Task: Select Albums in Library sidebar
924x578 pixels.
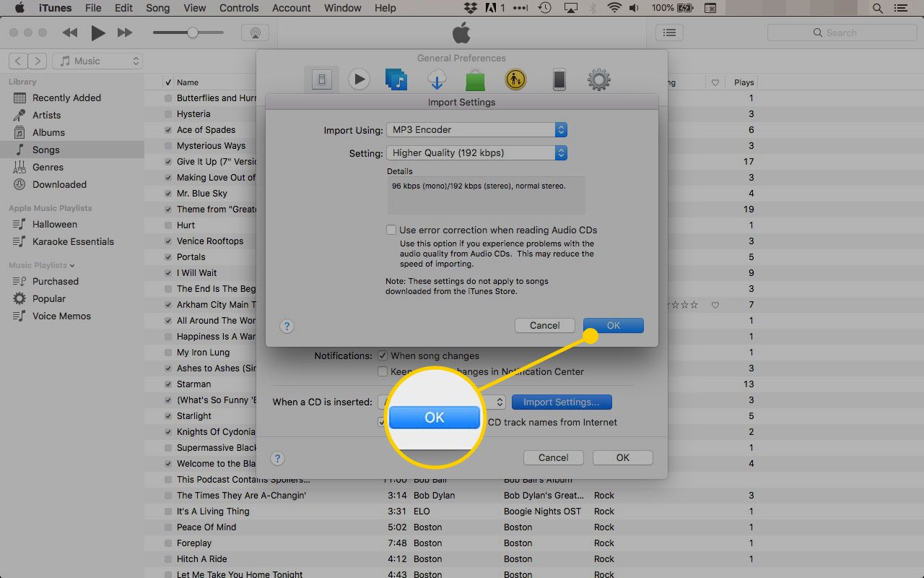Action: (48, 133)
